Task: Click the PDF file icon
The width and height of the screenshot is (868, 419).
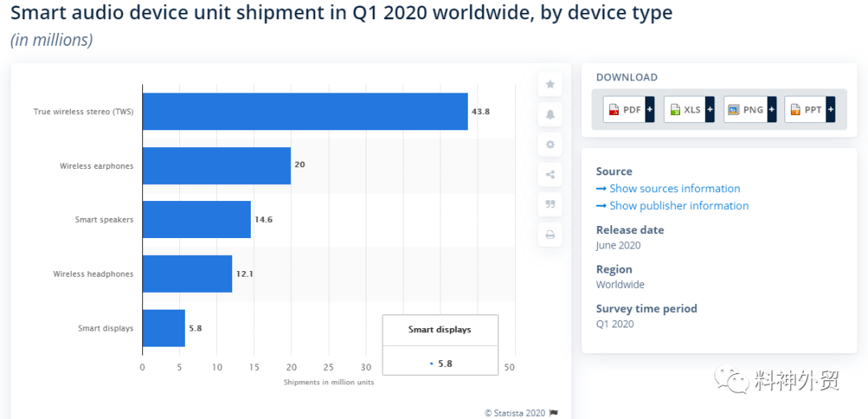Action: 613,109
